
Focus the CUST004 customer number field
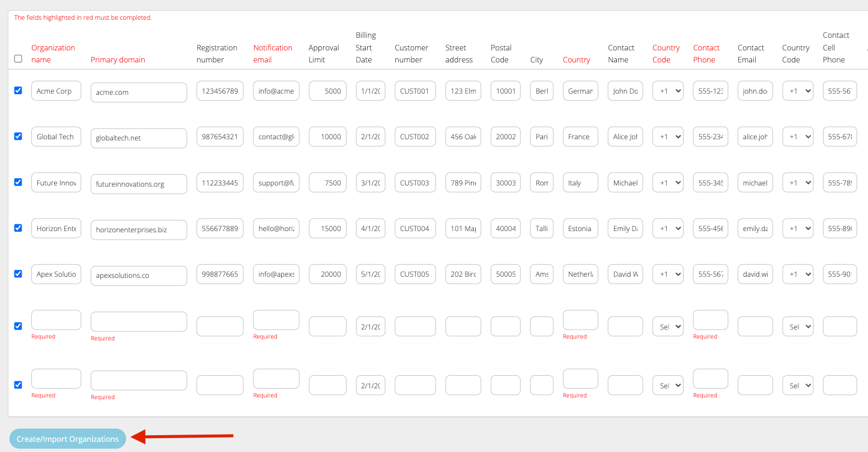tap(415, 228)
